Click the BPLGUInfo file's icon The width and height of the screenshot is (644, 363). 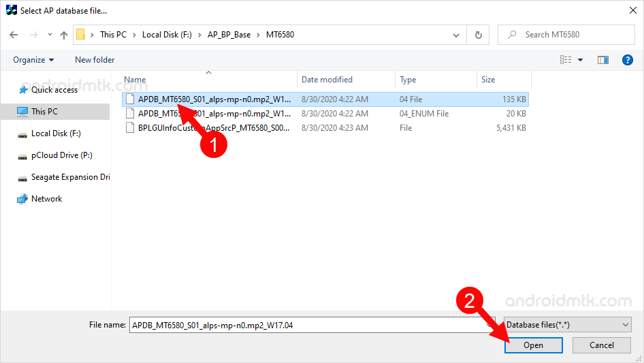pos(130,128)
